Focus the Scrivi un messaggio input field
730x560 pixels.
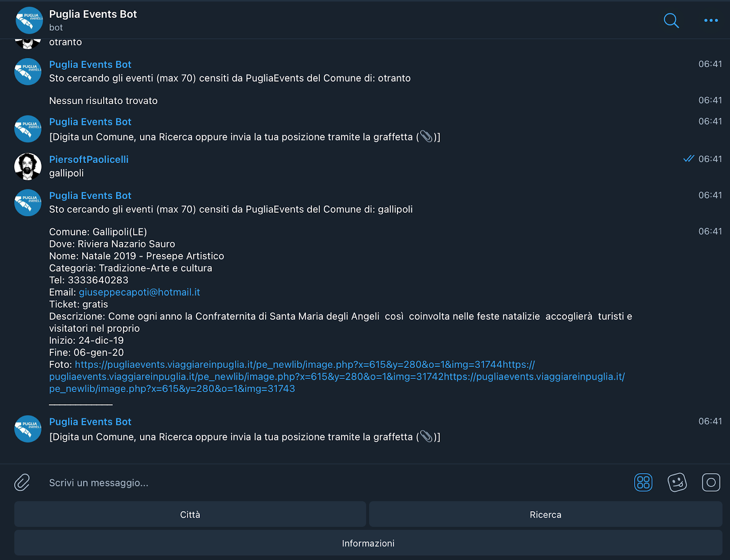point(338,482)
